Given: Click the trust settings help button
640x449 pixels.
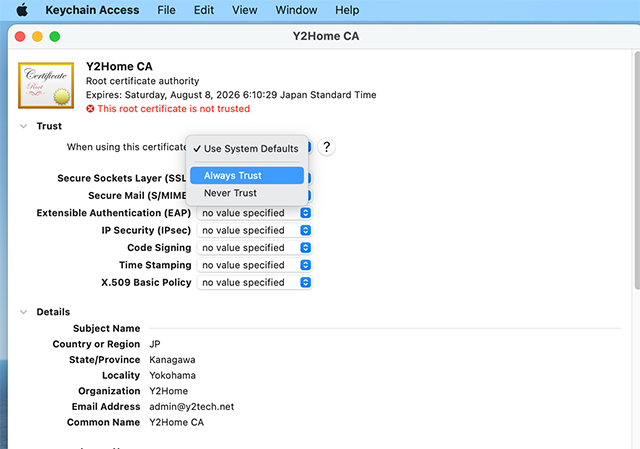Looking at the screenshot, I should point(327,147).
